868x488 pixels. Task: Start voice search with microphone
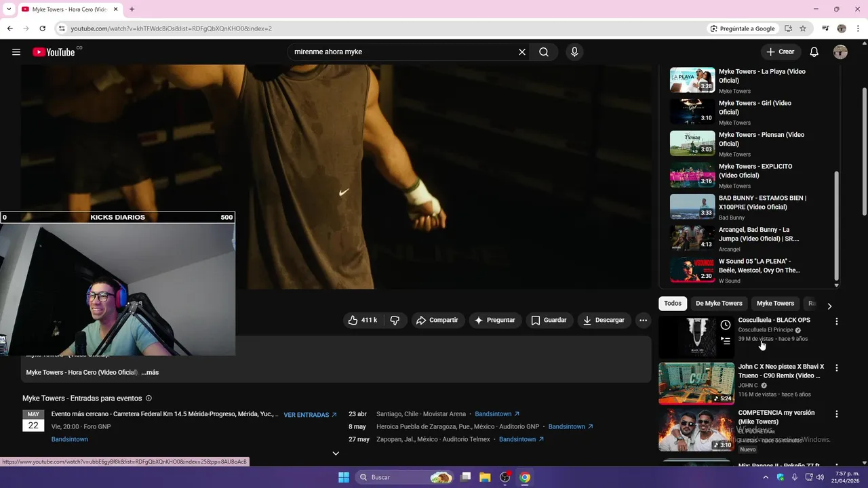pyautogui.click(x=574, y=52)
